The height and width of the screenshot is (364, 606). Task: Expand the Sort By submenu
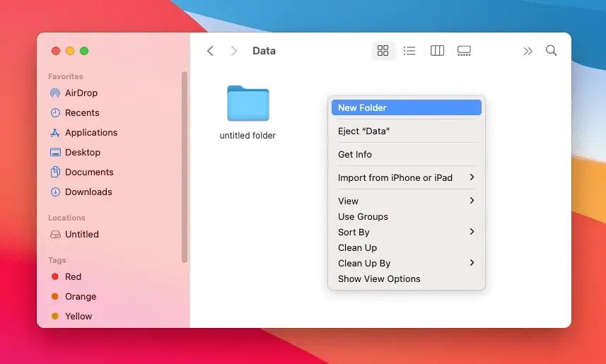(406, 232)
